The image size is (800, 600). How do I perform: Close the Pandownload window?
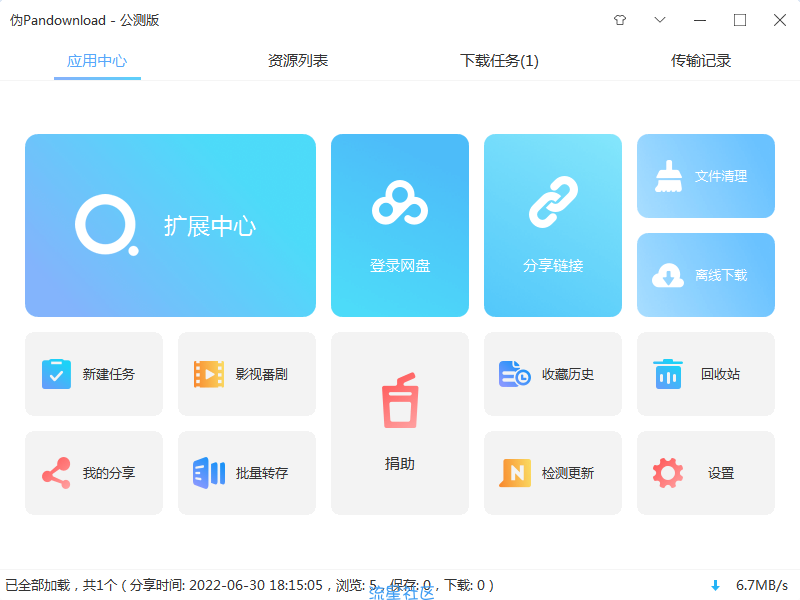pyautogui.click(x=780, y=20)
